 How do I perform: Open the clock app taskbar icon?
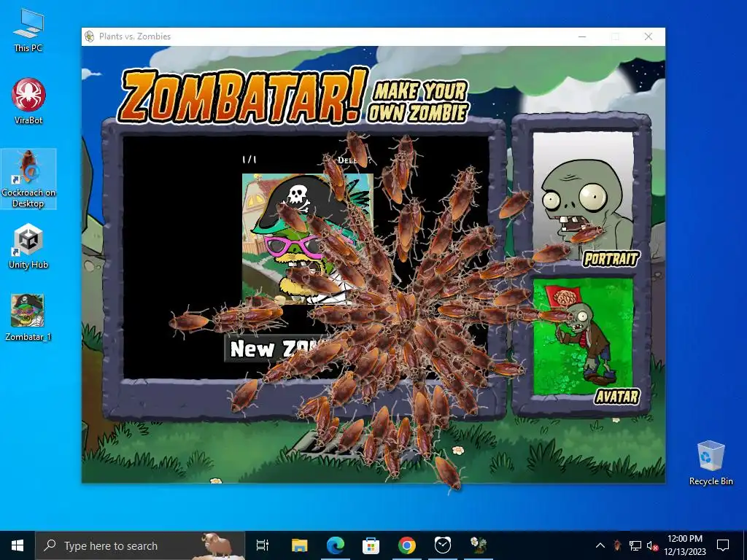point(443,545)
